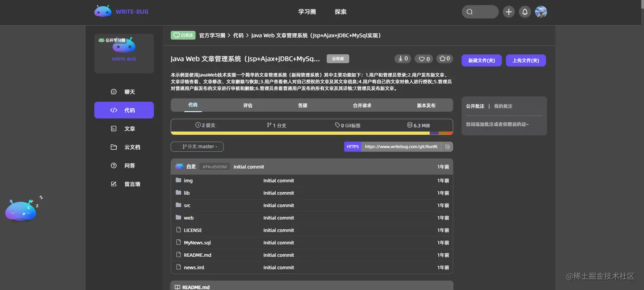Toggle the 已关注 follow button
Viewport: 644px width, 290px height.
click(183, 35)
